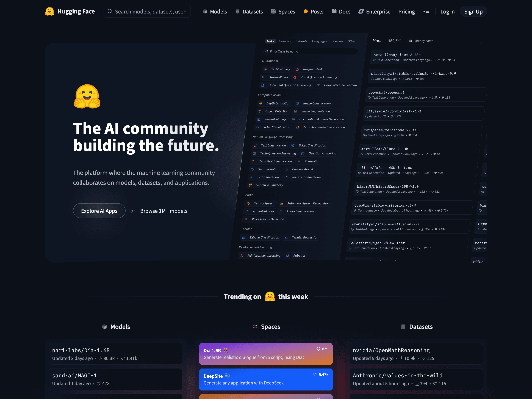Screen dimensions: 532x399
Task: Open the Anthropic/values-in-the-wild dataset title
Action: [398, 375]
